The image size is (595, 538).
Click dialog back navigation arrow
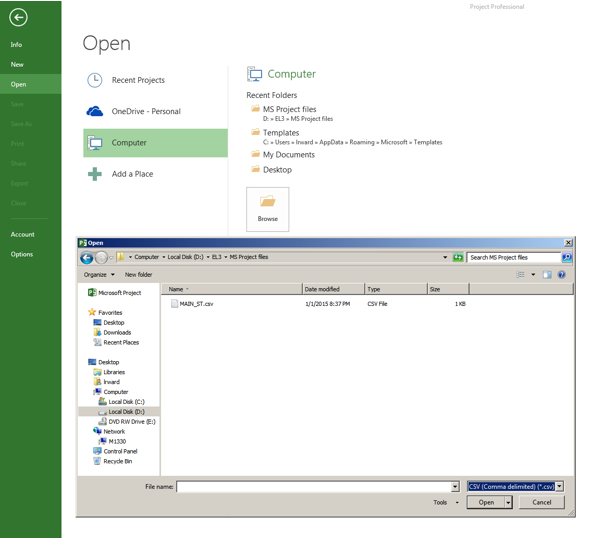pos(87,258)
